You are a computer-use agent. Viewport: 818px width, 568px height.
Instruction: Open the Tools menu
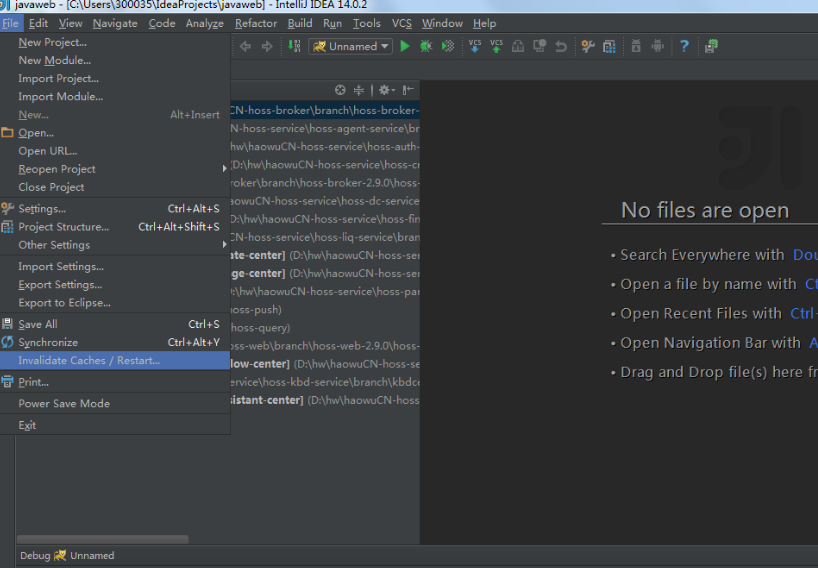click(x=367, y=23)
